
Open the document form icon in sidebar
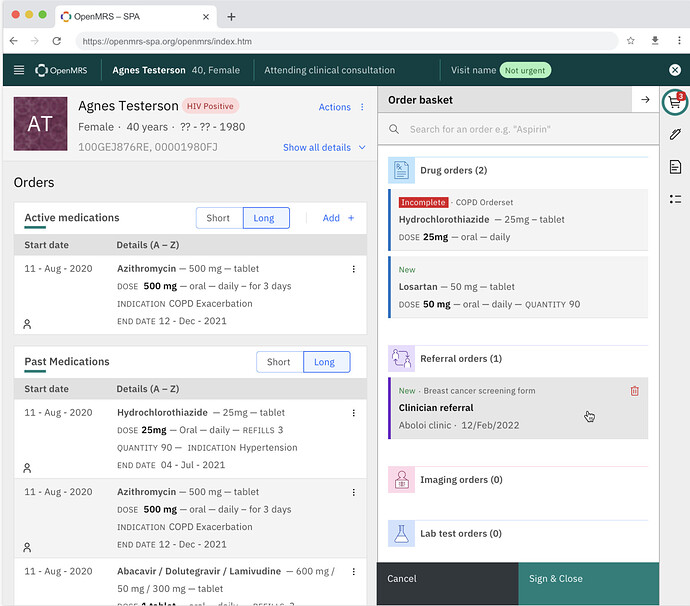tap(674, 167)
